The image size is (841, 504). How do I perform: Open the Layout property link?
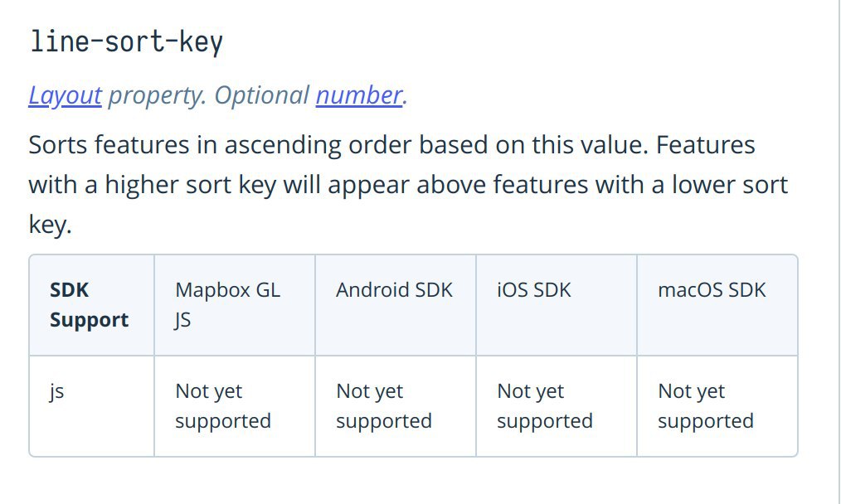click(65, 96)
